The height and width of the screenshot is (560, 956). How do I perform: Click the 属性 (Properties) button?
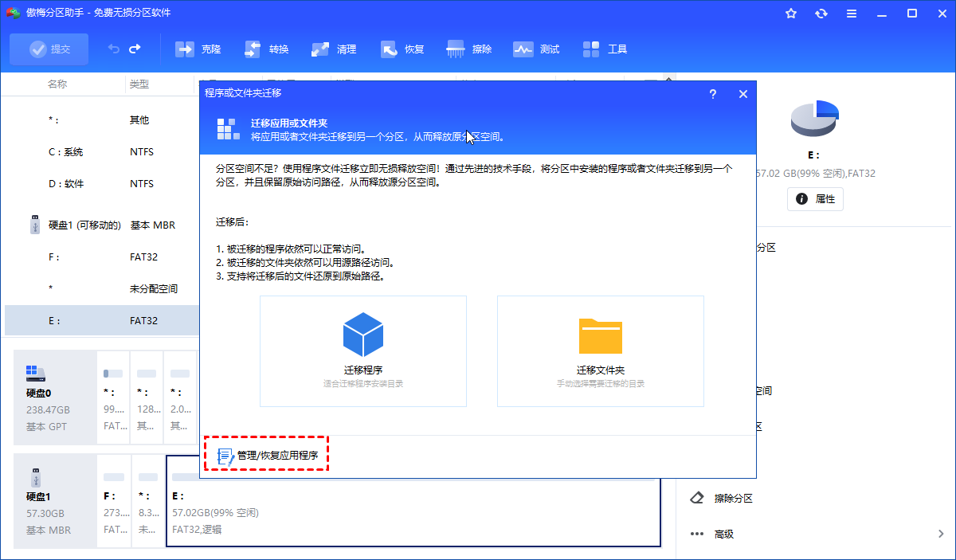[x=815, y=199]
